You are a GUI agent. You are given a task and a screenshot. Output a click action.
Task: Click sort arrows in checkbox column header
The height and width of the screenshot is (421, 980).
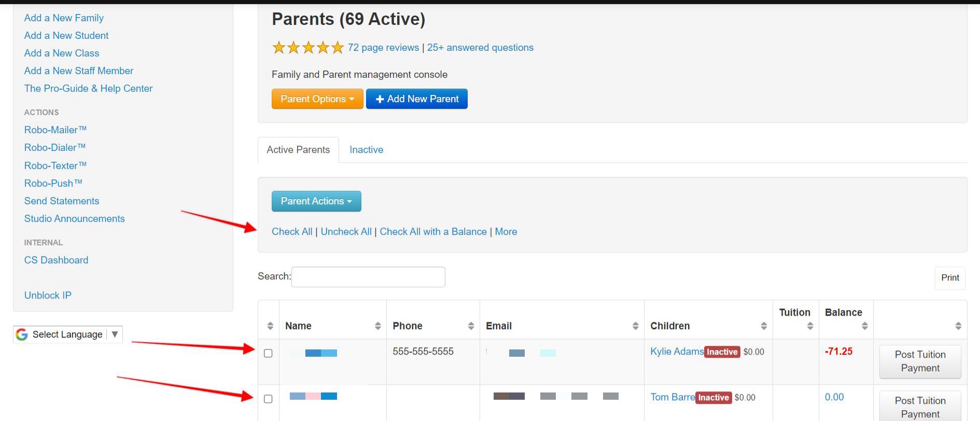pos(270,326)
